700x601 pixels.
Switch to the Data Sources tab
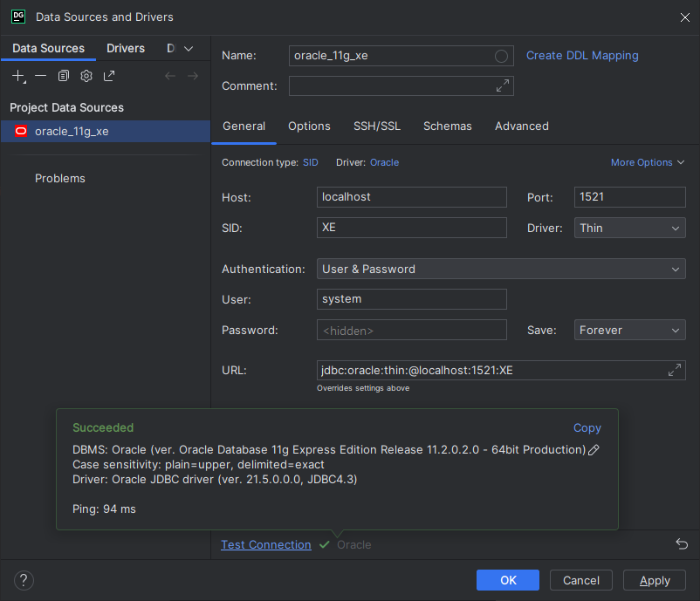pos(48,48)
